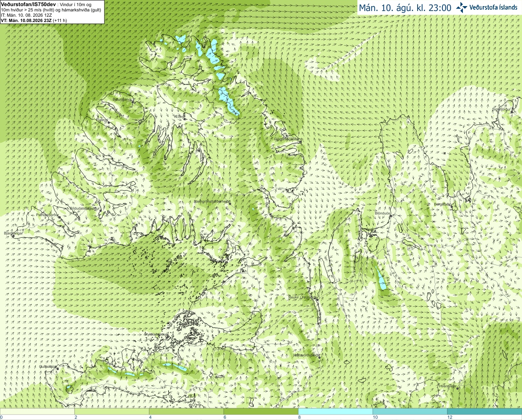Select the 12+ m/s teal legend swatch
522x420 pixels.
click(484, 411)
